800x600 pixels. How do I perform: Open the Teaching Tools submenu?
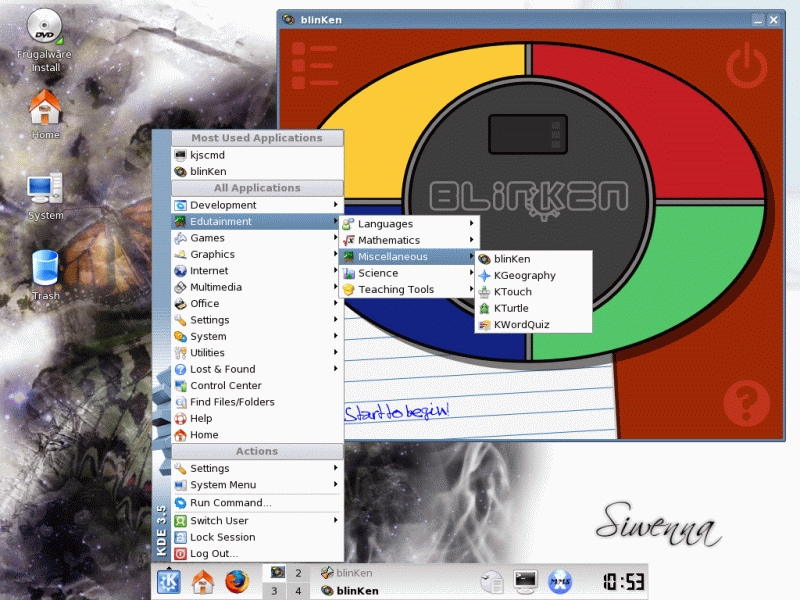[x=408, y=289]
